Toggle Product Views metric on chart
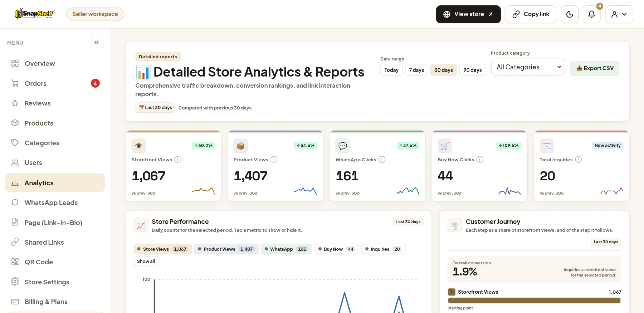 (x=226, y=249)
